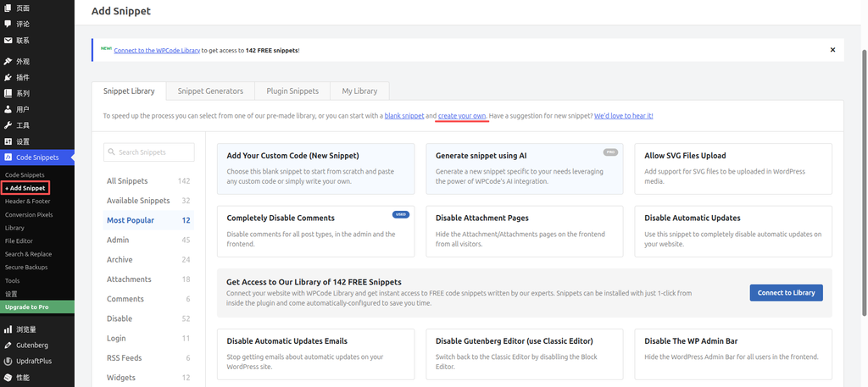Click the 系列 sidebar icon
The height and width of the screenshot is (387, 868).
click(x=8, y=93)
